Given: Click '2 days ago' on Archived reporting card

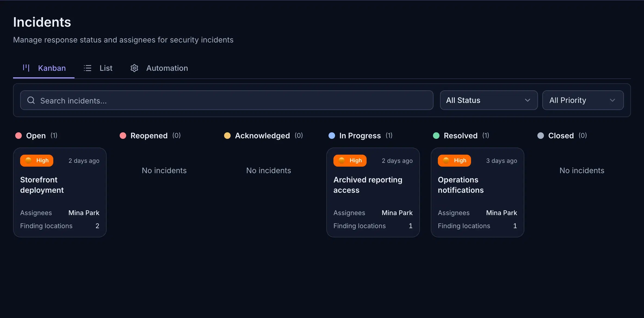Looking at the screenshot, I should click(397, 161).
